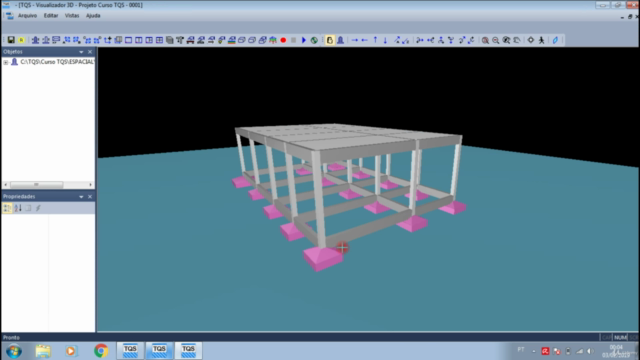The width and height of the screenshot is (640, 360).
Task: Click the walking person navigation icon
Action: 541,40
